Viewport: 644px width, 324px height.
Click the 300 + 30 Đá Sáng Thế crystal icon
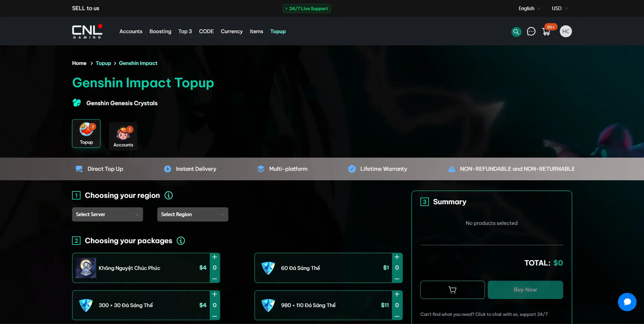click(86, 305)
